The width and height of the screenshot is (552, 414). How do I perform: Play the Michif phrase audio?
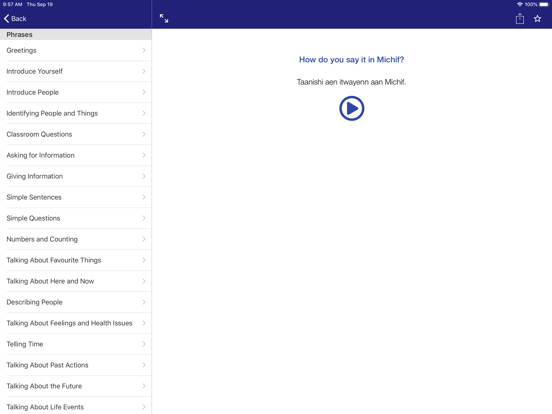click(x=351, y=108)
